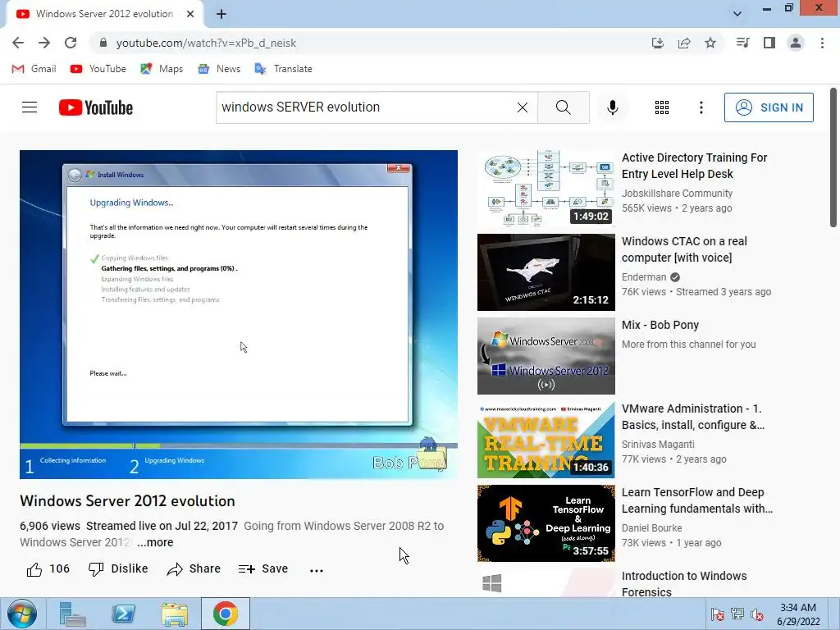Reload the YouTube page
The image size is (840, 630).
[x=71, y=43]
